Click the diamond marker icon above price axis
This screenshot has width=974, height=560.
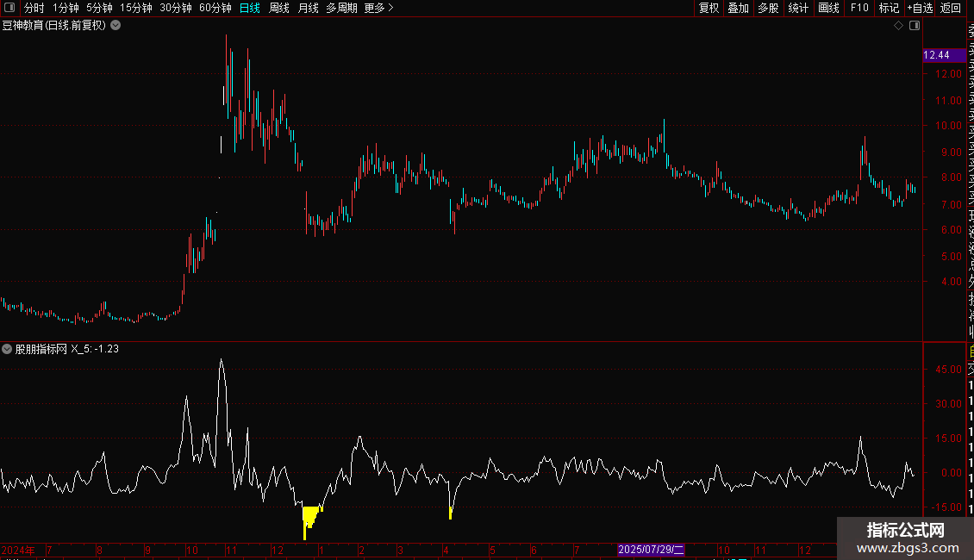898,26
